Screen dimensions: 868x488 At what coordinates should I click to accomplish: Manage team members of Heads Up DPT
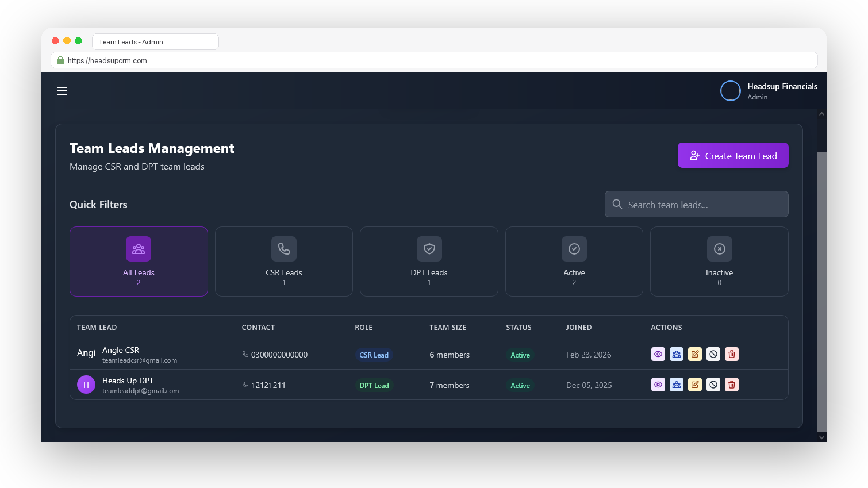677,385
